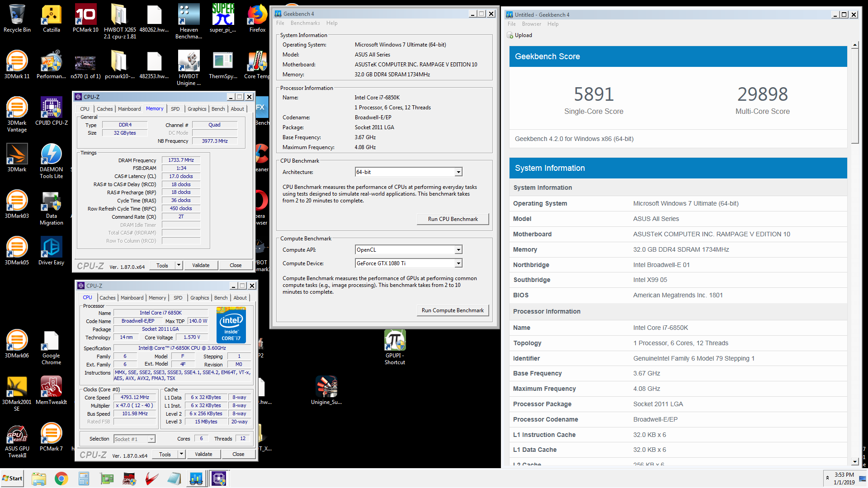Open Architecture dropdown in Geekbench
This screenshot has width=868, height=488.
pos(458,172)
